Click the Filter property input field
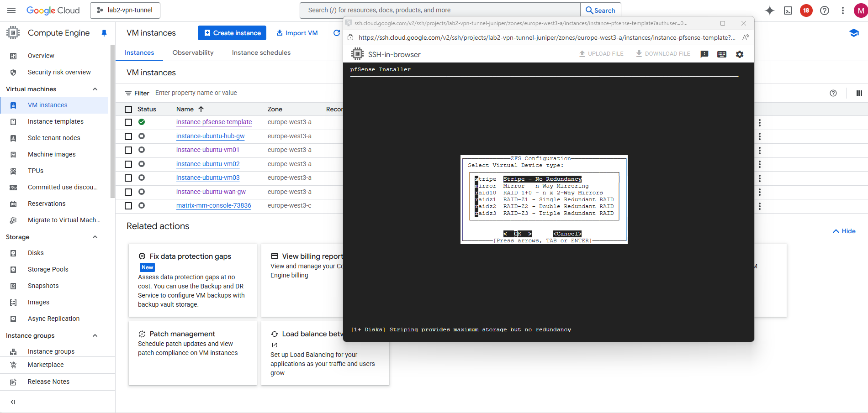Screen dimensions: 868x413 [228, 93]
